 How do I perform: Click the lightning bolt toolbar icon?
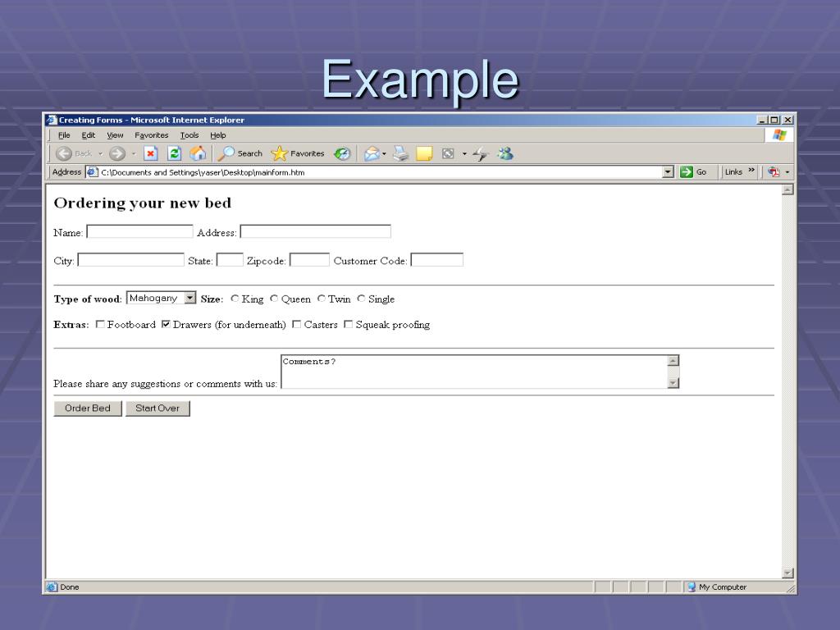click(x=481, y=154)
